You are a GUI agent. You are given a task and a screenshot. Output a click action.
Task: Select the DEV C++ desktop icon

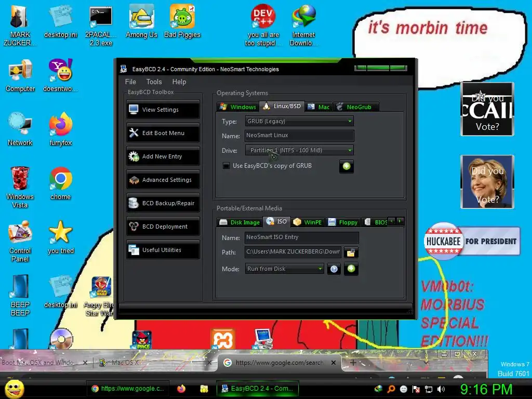click(263, 26)
